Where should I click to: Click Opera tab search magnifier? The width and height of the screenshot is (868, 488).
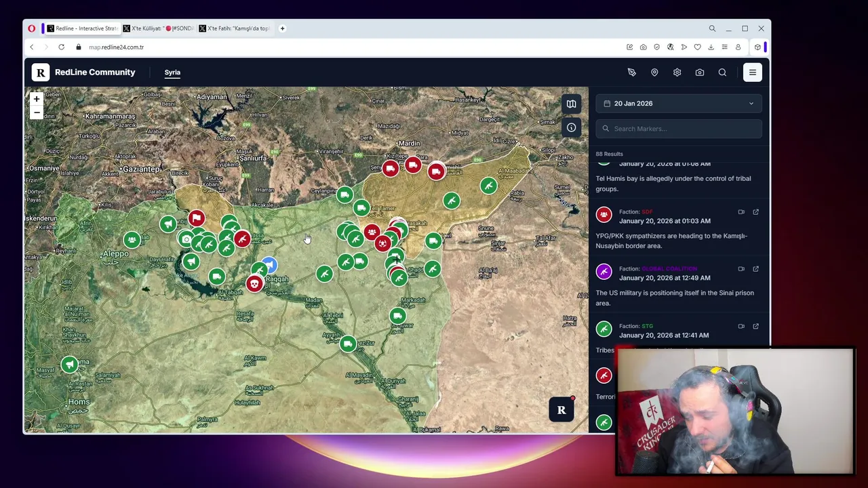point(712,28)
